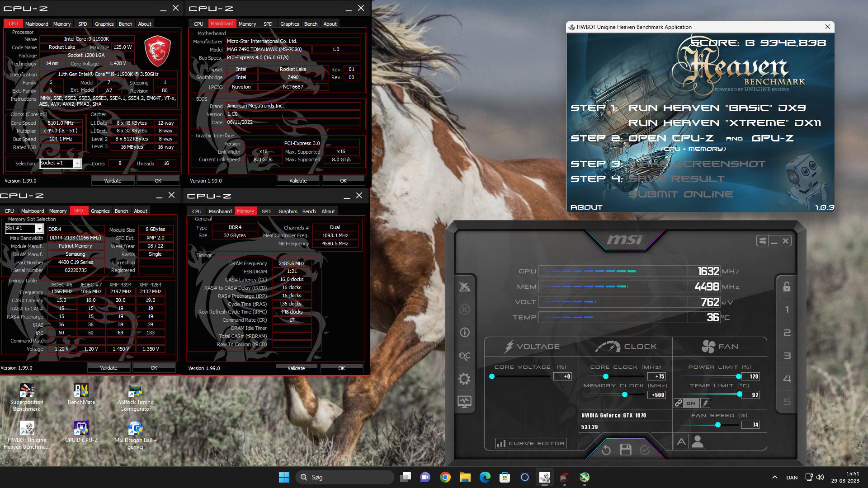The width and height of the screenshot is (868, 488).
Task: Open ASRock Timing Configurator desktop shortcut
Action: [136, 397]
